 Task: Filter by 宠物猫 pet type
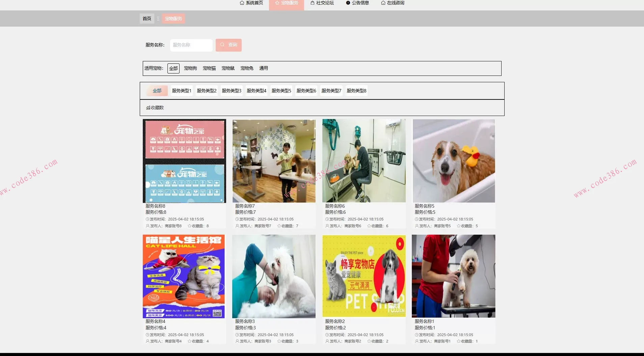pyautogui.click(x=209, y=68)
